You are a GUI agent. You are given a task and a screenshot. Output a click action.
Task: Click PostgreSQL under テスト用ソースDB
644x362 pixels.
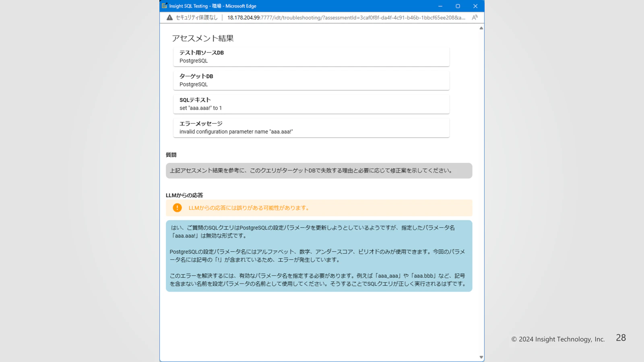[x=194, y=61]
